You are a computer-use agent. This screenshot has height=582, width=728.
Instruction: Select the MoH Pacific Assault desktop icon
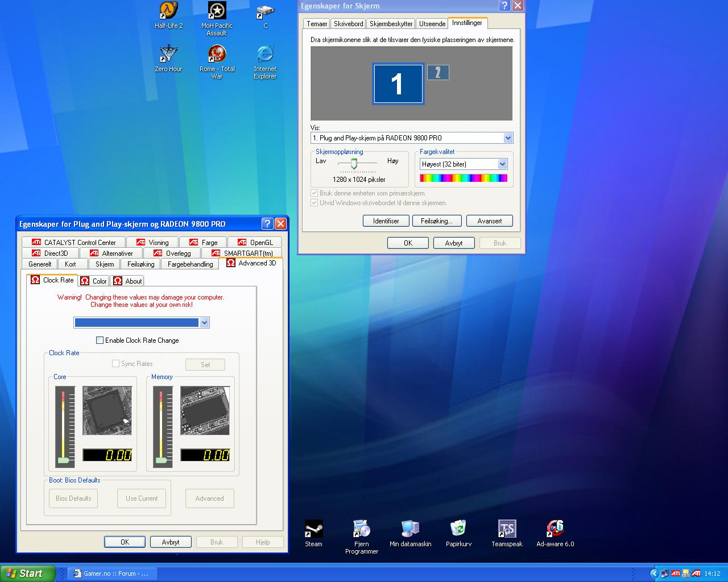(217, 19)
